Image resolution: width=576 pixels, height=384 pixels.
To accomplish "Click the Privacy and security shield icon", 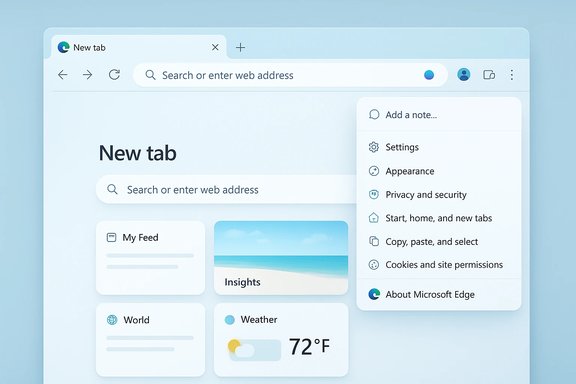I will coord(374,194).
